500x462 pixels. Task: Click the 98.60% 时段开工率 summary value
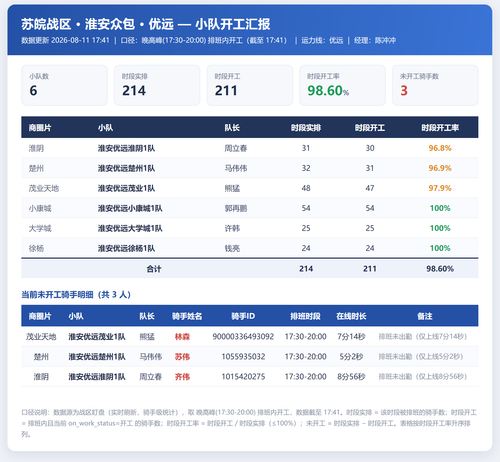click(328, 91)
